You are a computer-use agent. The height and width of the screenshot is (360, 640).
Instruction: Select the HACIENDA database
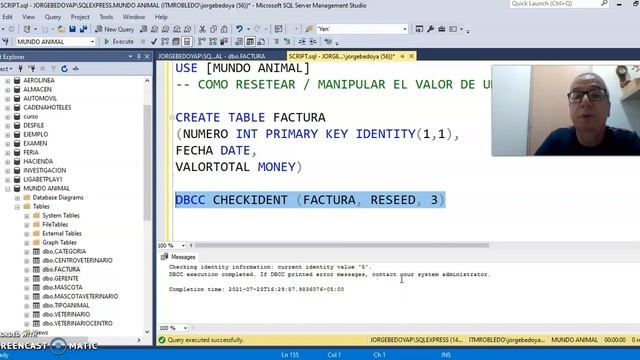point(38,161)
